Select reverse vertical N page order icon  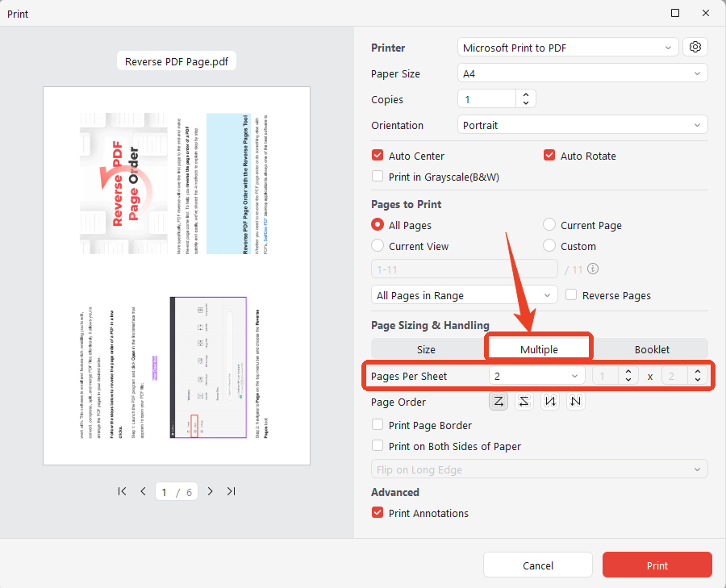(x=575, y=402)
